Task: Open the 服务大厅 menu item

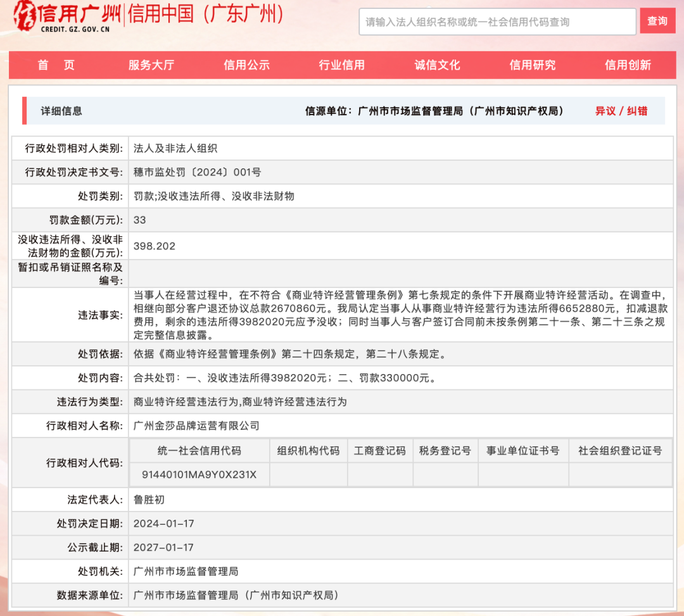Action: (x=150, y=65)
